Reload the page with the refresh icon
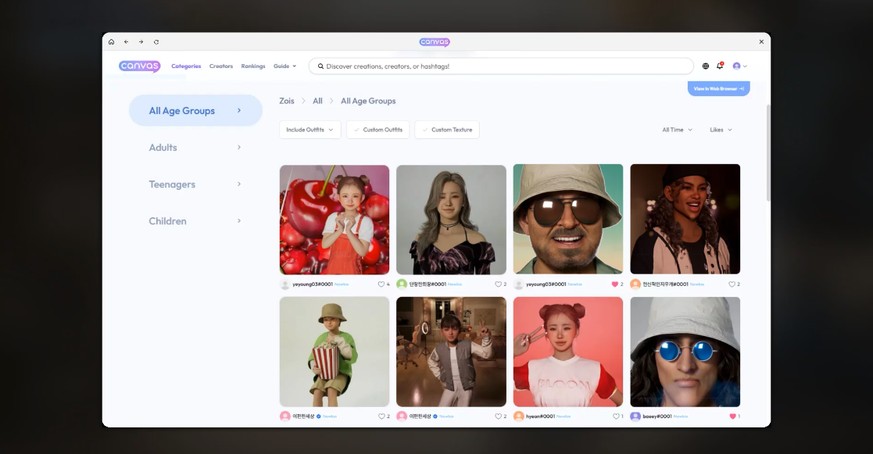The height and width of the screenshot is (454, 873). click(x=156, y=42)
